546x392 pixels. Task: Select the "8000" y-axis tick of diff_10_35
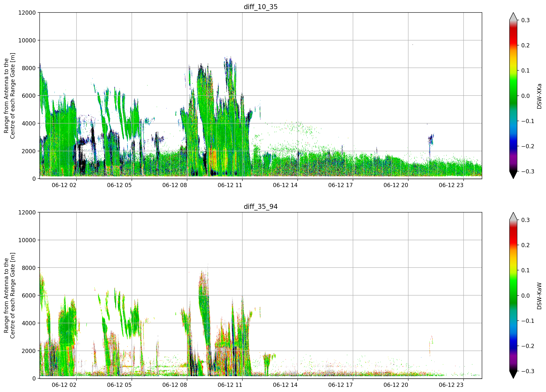pyautogui.click(x=29, y=68)
